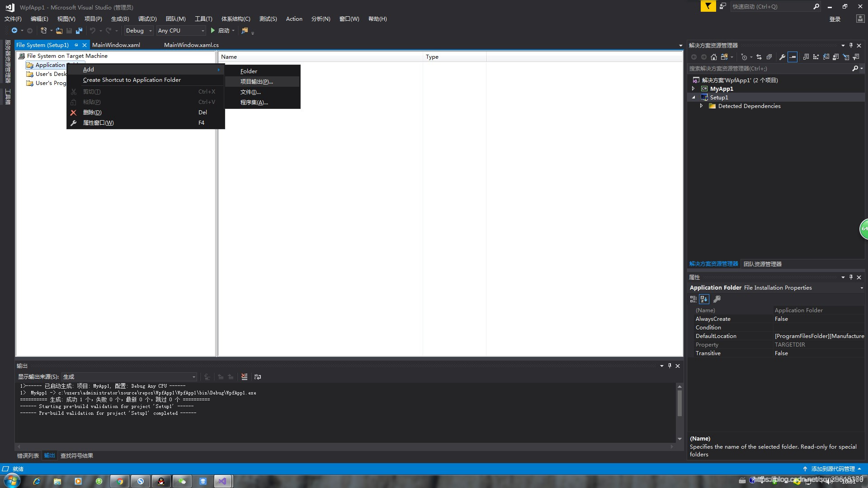This screenshot has height=488, width=868.
Task: Click Collapse All icon in Solution Explorer
Action: point(769,57)
